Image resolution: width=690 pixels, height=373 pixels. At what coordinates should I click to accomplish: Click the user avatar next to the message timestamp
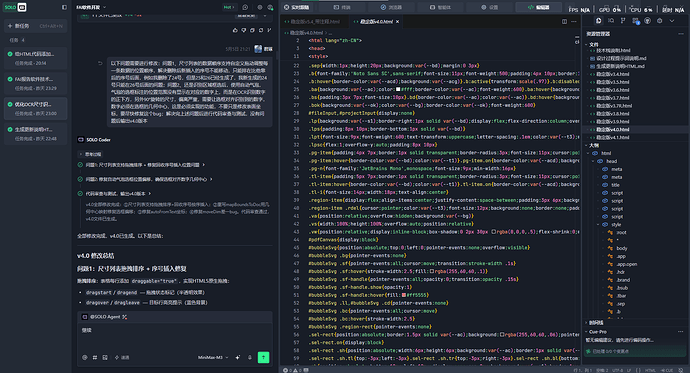coord(258,49)
